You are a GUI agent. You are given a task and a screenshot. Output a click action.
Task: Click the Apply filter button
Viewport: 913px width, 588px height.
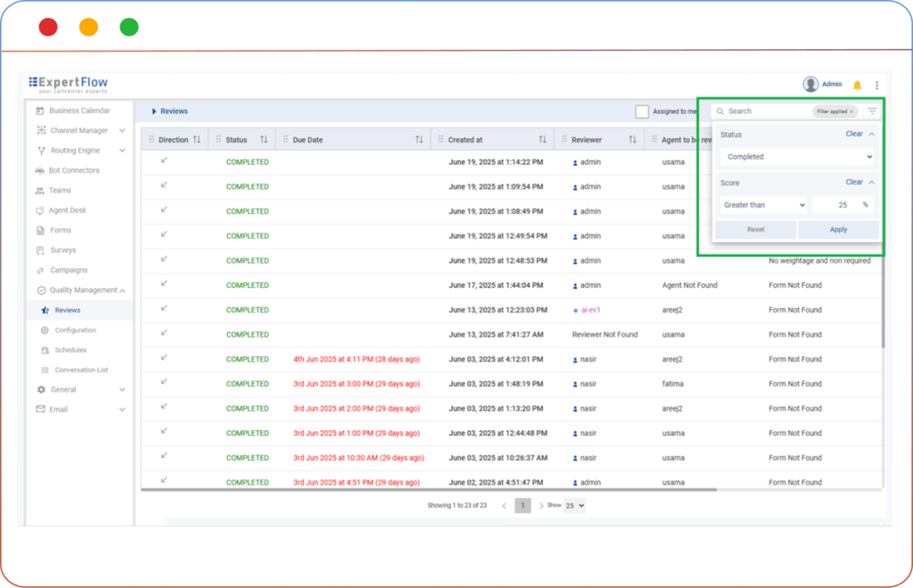point(838,229)
